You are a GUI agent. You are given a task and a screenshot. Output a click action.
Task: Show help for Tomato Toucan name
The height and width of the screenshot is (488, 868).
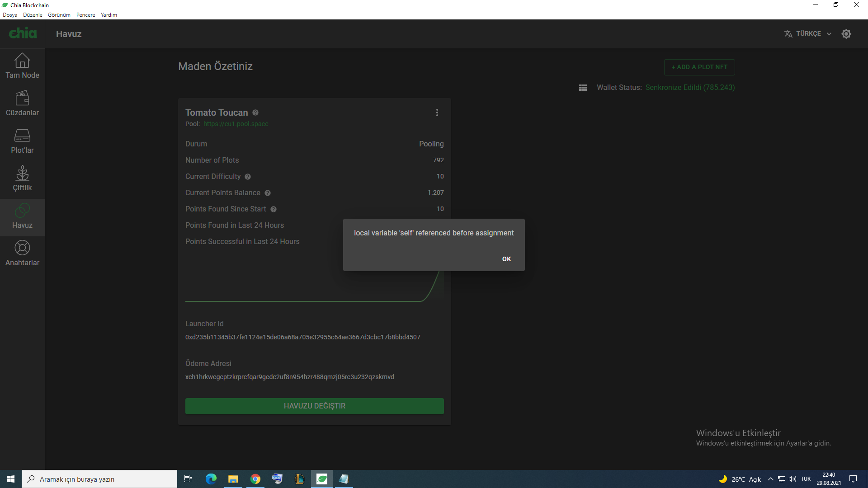[x=255, y=113]
